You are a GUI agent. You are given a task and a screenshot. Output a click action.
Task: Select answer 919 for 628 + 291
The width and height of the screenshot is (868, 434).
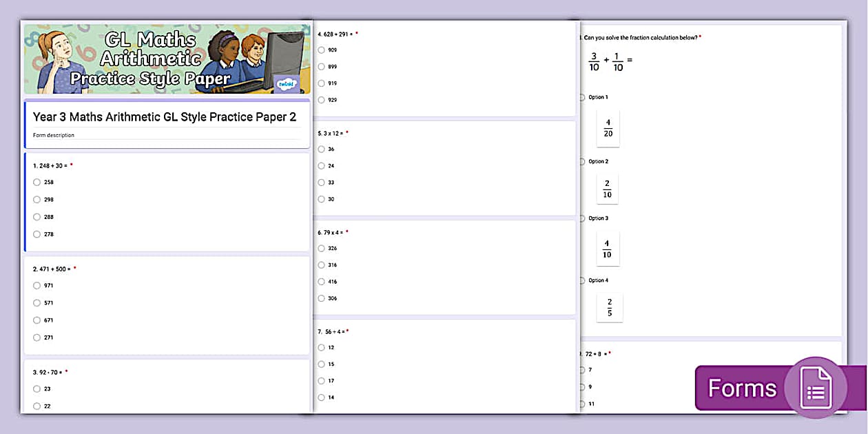tap(321, 83)
